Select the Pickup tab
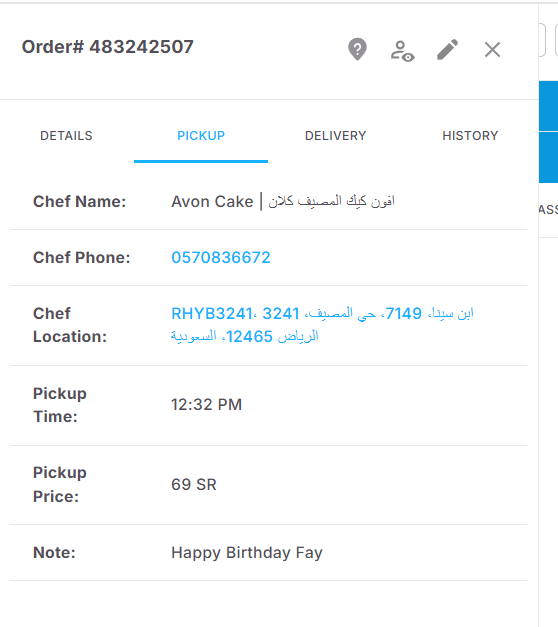This screenshot has height=627, width=558. pyautogui.click(x=201, y=136)
